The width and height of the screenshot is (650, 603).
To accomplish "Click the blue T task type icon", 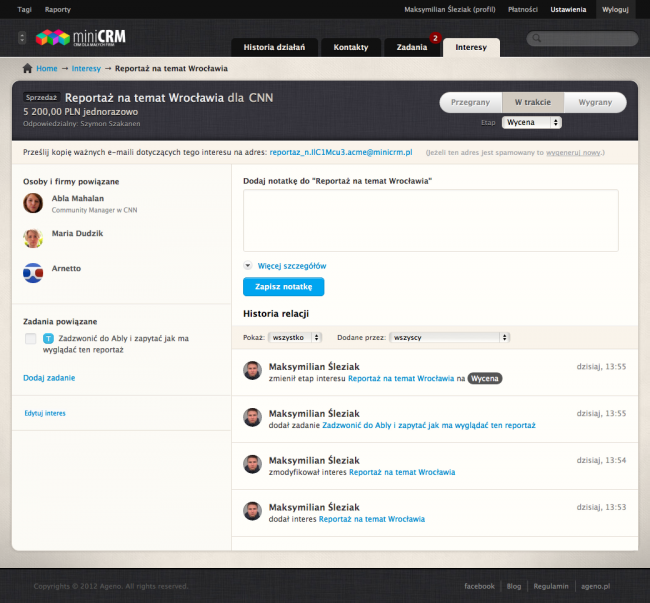I will pos(49,339).
